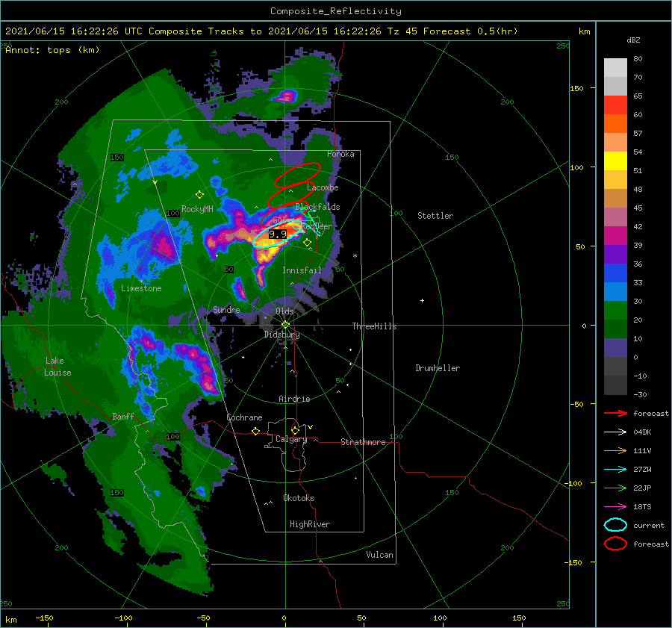Click the Lacombe city label
672x628 pixels.
(323, 187)
